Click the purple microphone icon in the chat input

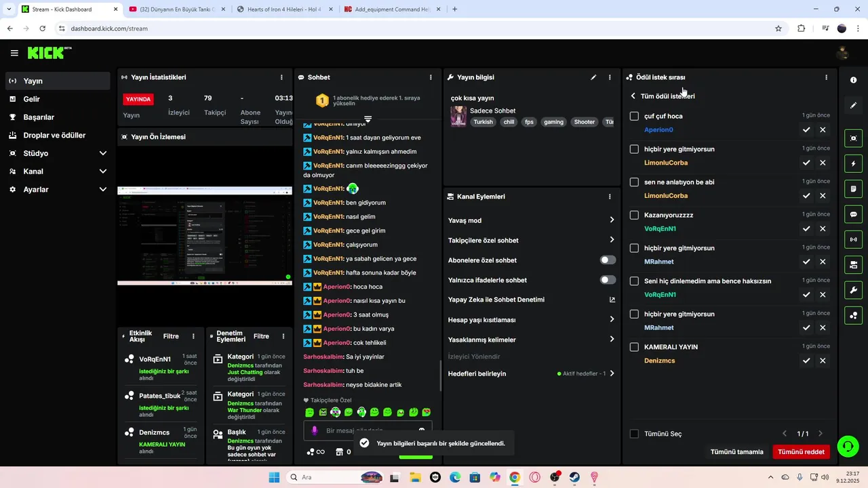point(314,430)
